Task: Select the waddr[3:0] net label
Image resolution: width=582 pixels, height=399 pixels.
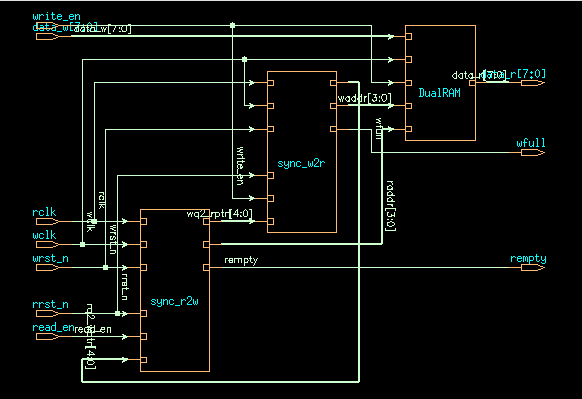Action: point(364,98)
